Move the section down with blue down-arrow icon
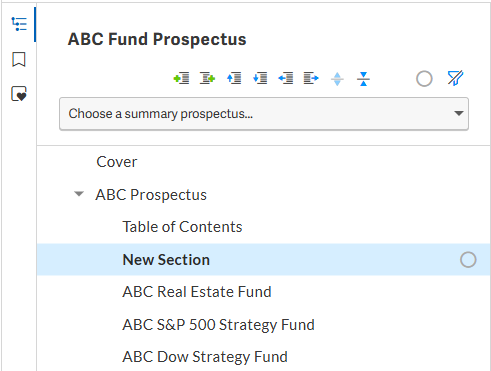 260,79
